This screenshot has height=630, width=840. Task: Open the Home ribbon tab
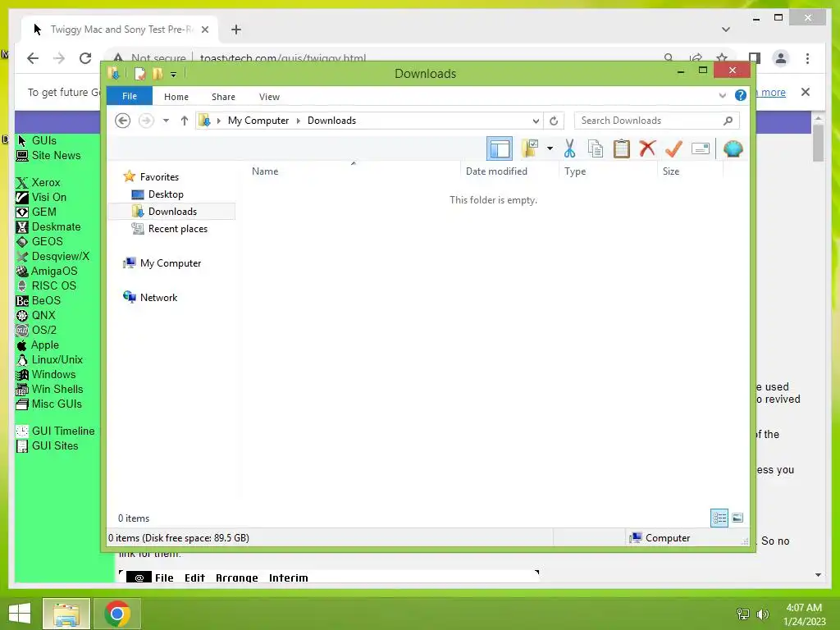[176, 97]
